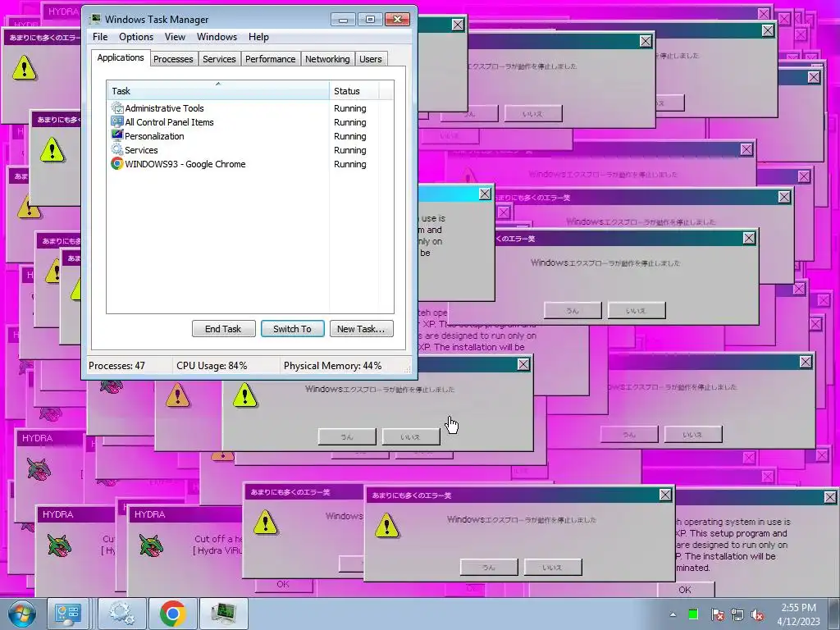Select the All Control Panel Items task

point(250,122)
